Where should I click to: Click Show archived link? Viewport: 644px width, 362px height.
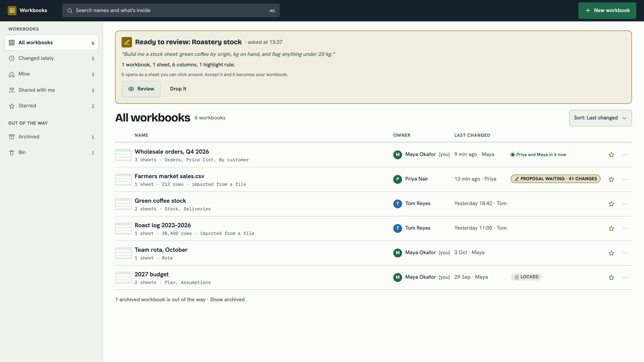(x=227, y=299)
